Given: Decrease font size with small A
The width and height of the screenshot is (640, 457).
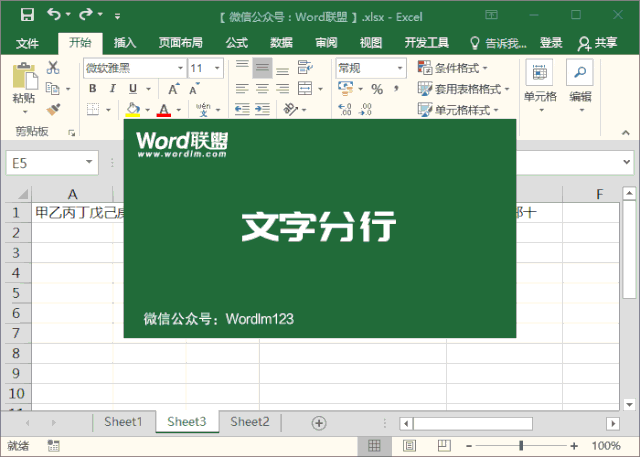Looking at the screenshot, I should 194,89.
